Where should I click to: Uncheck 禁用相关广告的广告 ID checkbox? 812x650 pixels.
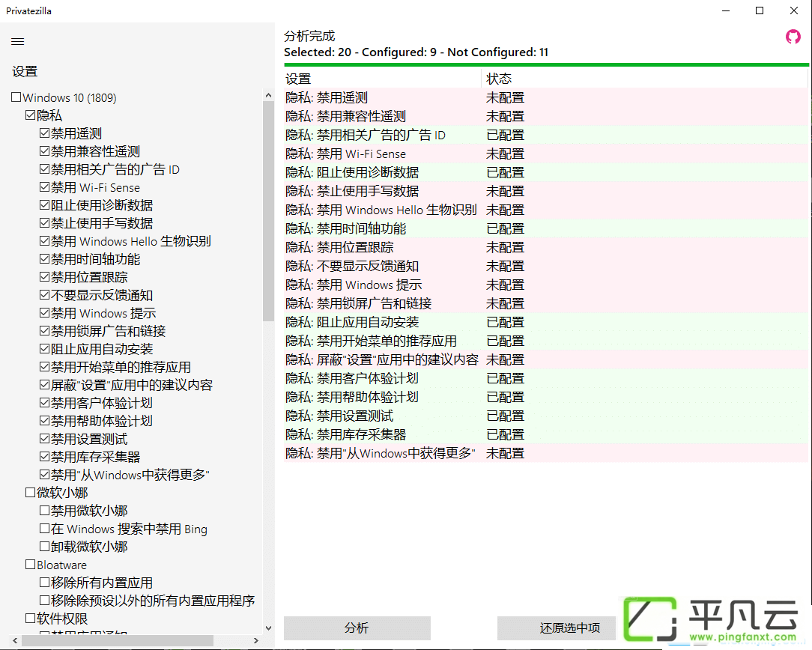44,169
